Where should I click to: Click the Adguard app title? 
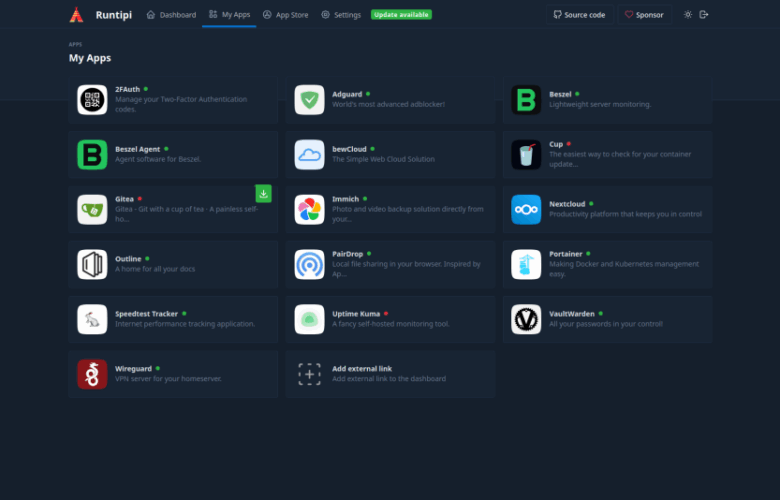(x=347, y=94)
